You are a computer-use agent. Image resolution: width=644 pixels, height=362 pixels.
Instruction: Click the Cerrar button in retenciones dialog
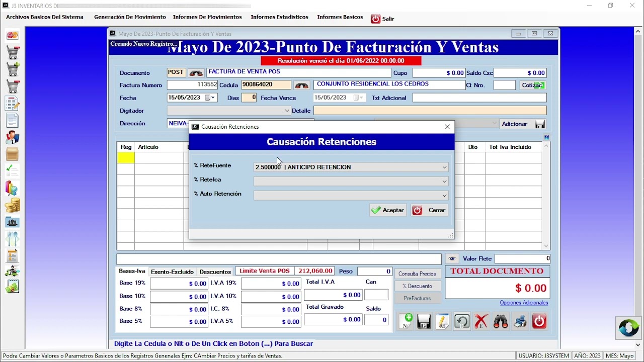(x=429, y=210)
